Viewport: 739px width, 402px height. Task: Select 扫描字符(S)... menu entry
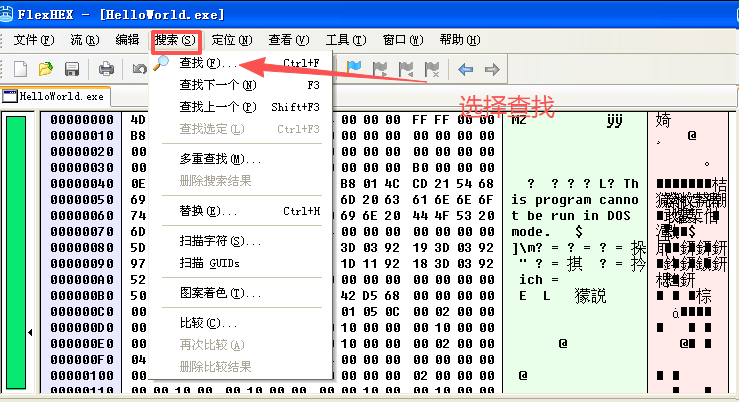point(241,241)
